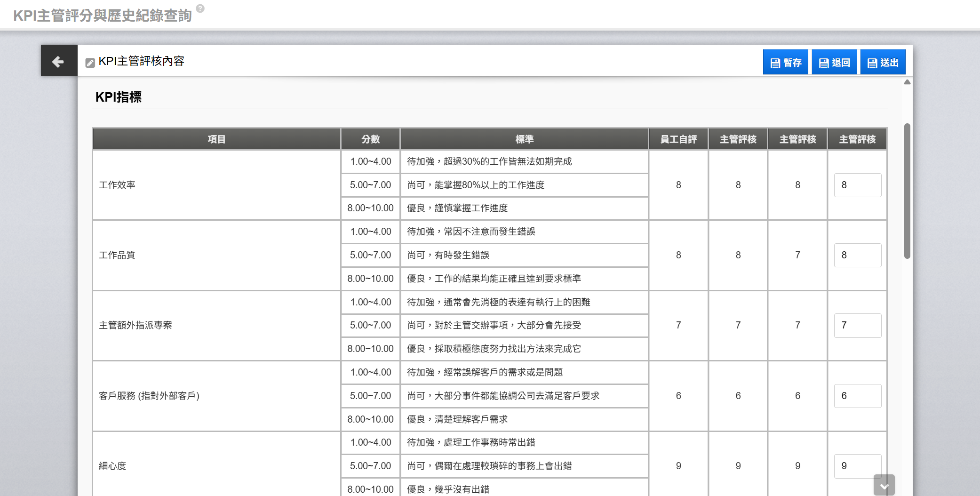Click the vertical scrollbar thumb
The image size is (980, 496).
(x=907, y=191)
